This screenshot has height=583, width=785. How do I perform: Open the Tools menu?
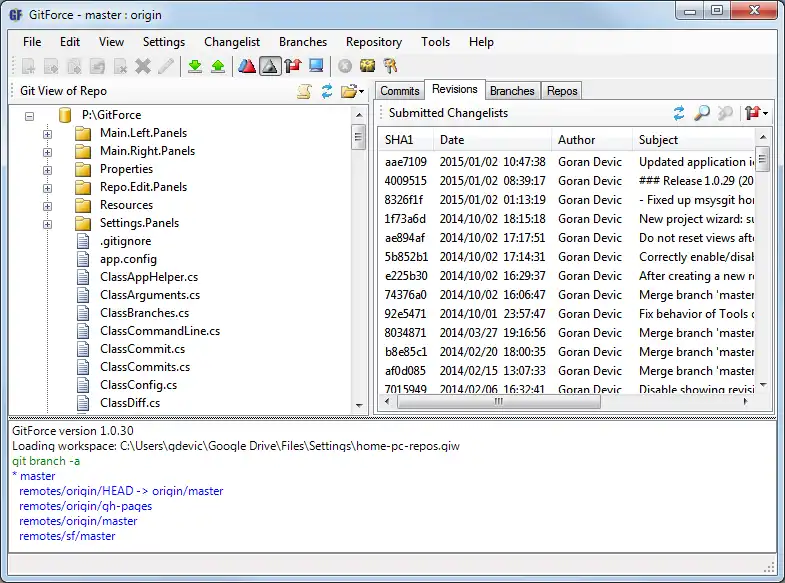pos(436,42)
